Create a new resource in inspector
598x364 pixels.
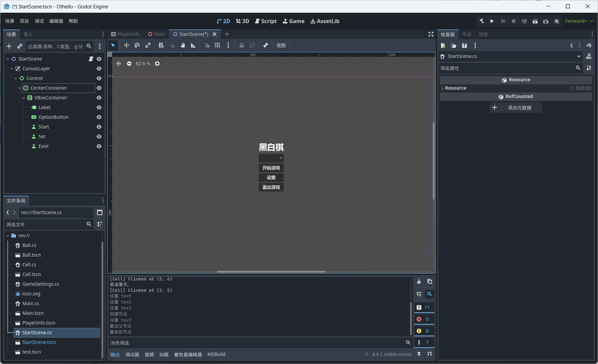pos(443,45)
